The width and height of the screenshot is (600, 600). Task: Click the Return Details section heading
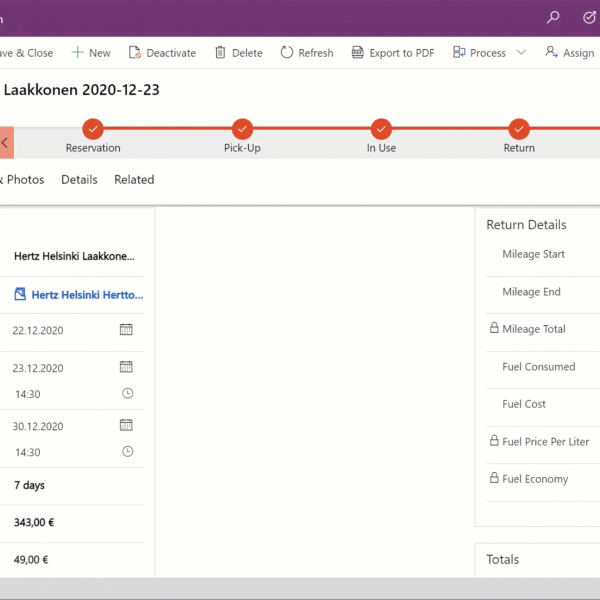coord(526,225)
